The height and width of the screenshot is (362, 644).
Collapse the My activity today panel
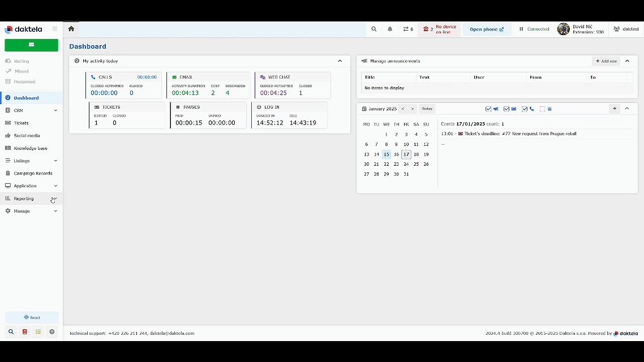(340, 61)
